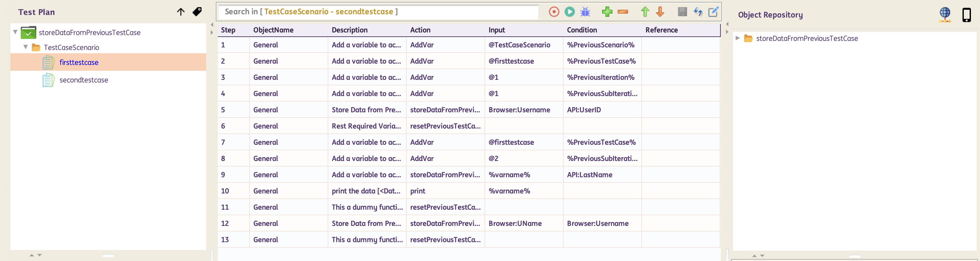
Task: Start debugging with the blue bug icon
Action: click(x=585, y=12)
